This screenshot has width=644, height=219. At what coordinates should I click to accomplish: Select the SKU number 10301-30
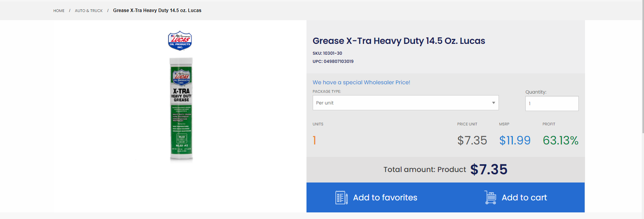(332, 53)
